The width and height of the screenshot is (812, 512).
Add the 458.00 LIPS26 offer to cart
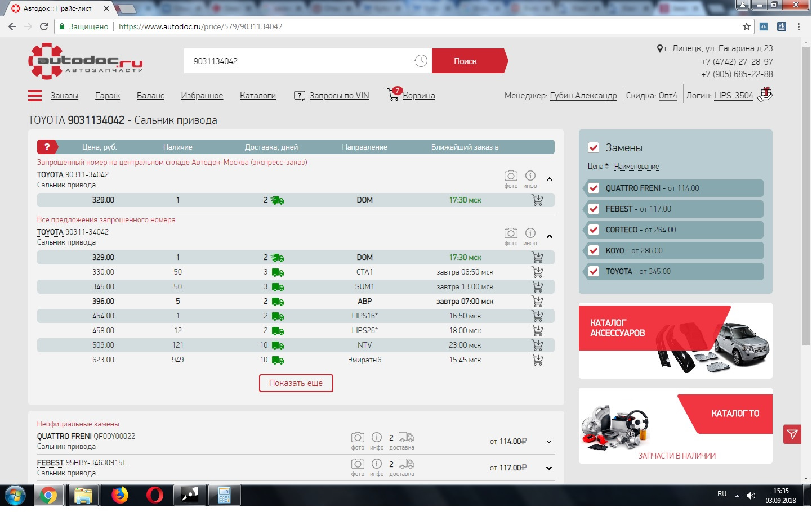538,331
